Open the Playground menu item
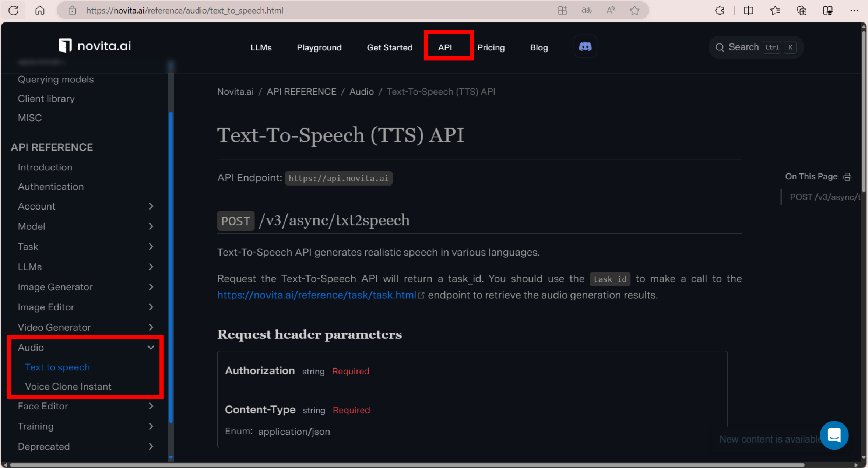Image resolution: width=868 pixels, height=468 pixels. click(x=319, y=47)
